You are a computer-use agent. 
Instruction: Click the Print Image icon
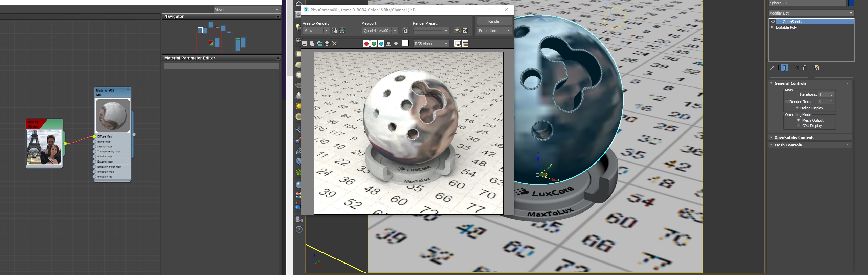click(327, 43)
